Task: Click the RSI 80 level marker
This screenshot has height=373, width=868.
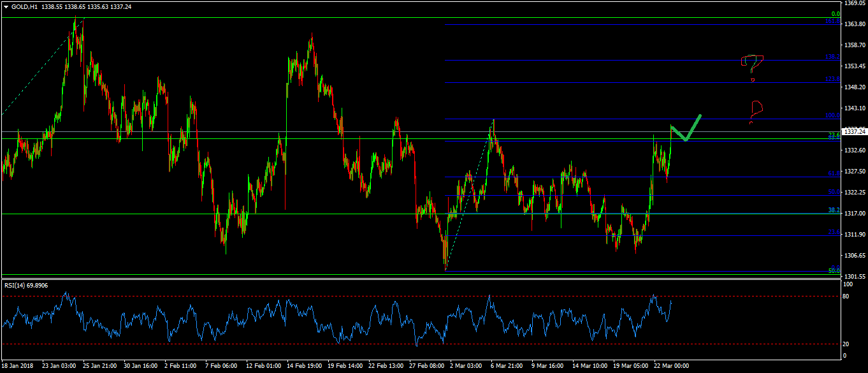Action: click(x=846, y=296)
